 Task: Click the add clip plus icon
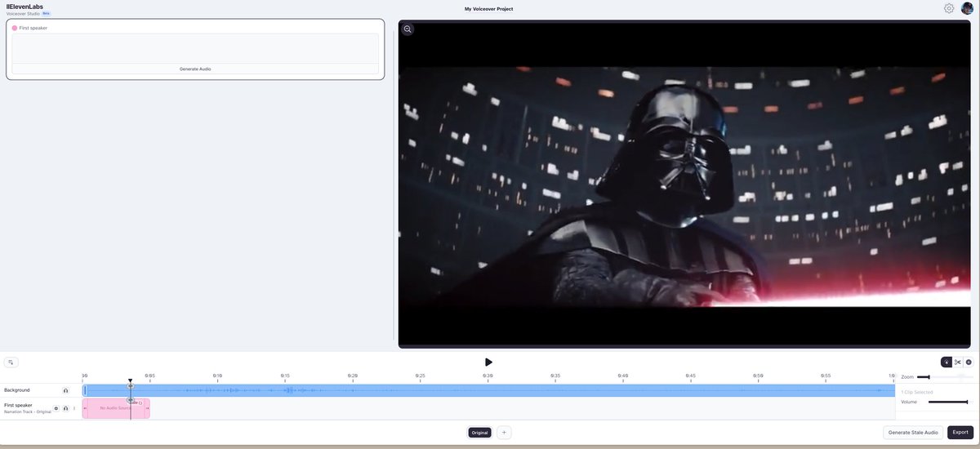coord(969,362)
